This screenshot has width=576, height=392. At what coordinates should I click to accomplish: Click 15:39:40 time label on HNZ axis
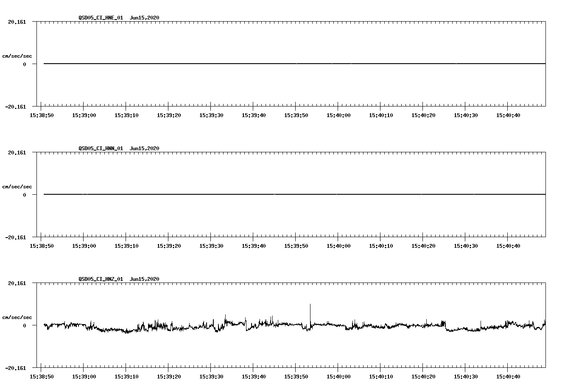pyautogui.click(x=254, y=377)
